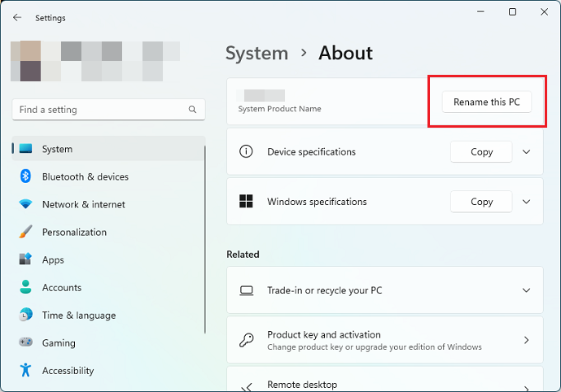The width and height of the screenshot is (561, 392).
Task: Click the sidebar vertical scrollbar
Action: pos(205,239)
